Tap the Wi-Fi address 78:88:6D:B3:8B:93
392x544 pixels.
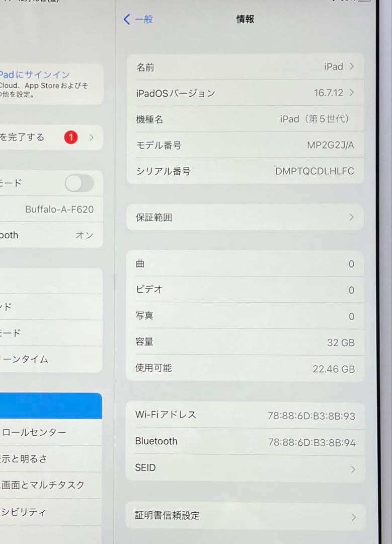click(x=311, y=416)
